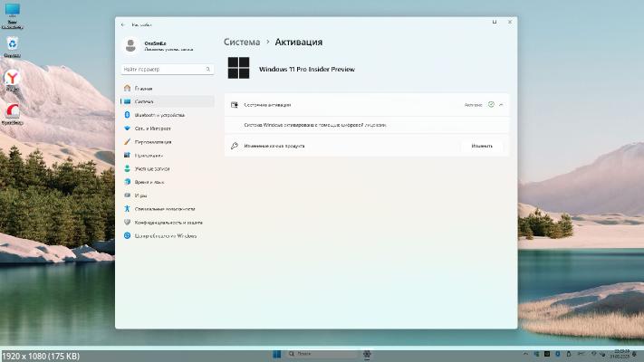Open Время и язык section

point(168,182)
